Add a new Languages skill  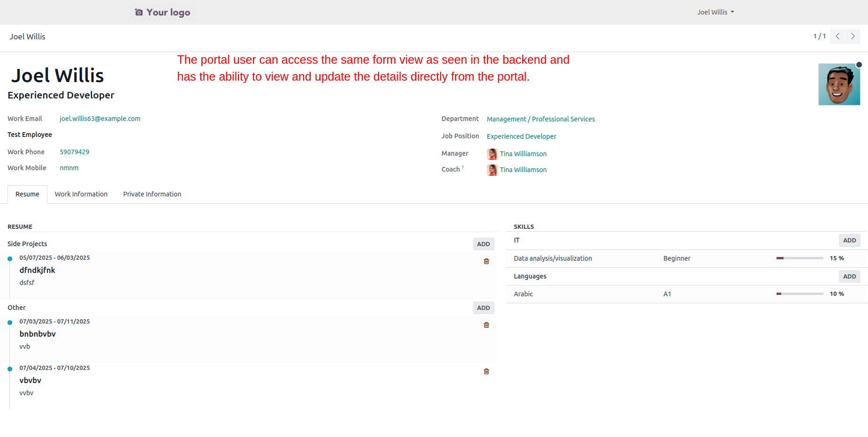point(849,276)
